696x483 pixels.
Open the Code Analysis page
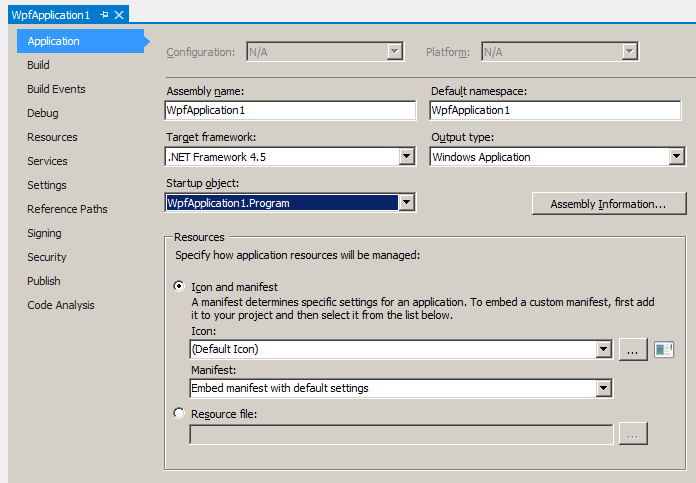pyautogui.click(x=61, y=305)
